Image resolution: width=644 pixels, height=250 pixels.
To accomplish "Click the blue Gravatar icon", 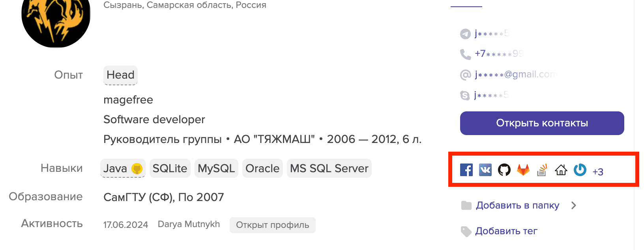I will click(580, 170).
